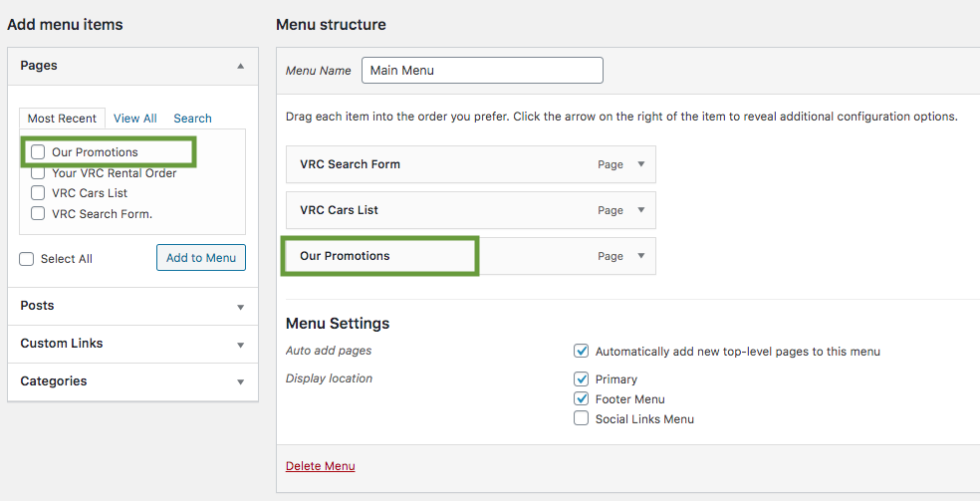Collapse the Pages panel arrow
This screenshot has height=501, width=980.
pos(241,66)
